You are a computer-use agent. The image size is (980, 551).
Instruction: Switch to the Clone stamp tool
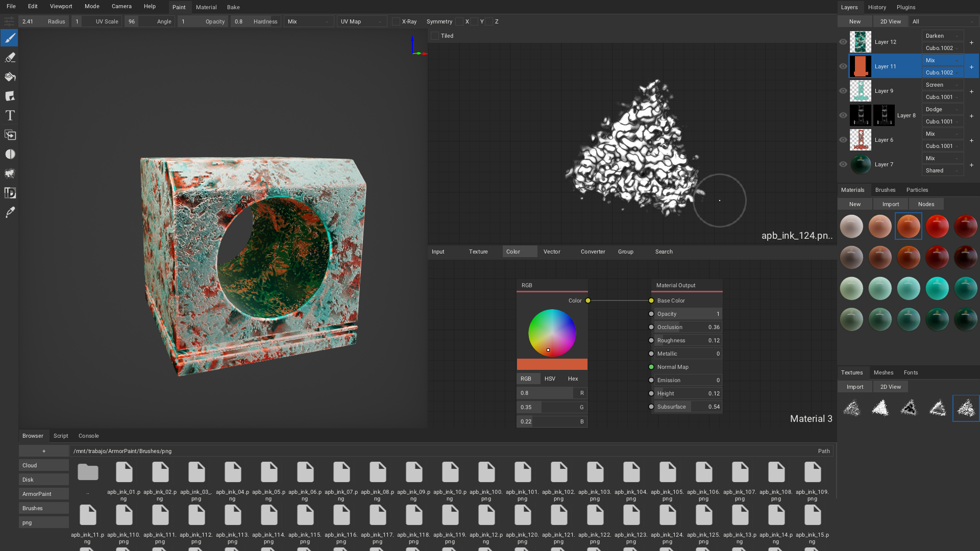point(9,135)
